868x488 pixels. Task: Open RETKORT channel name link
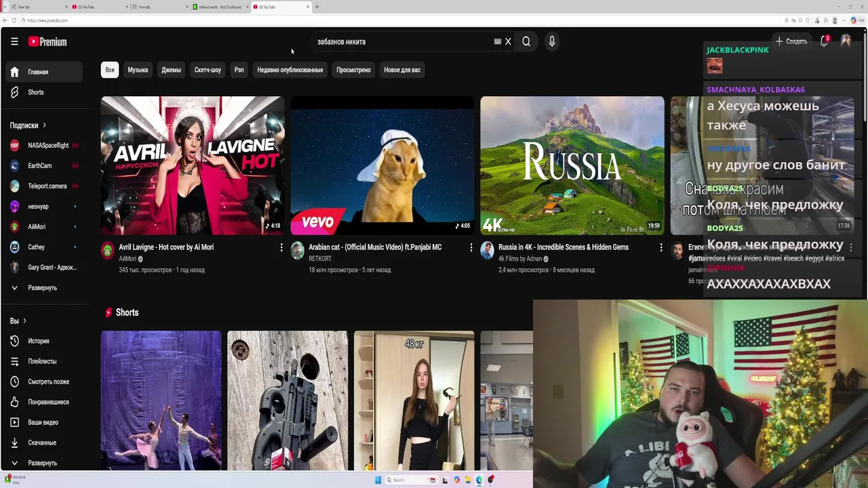coord(320,259)
